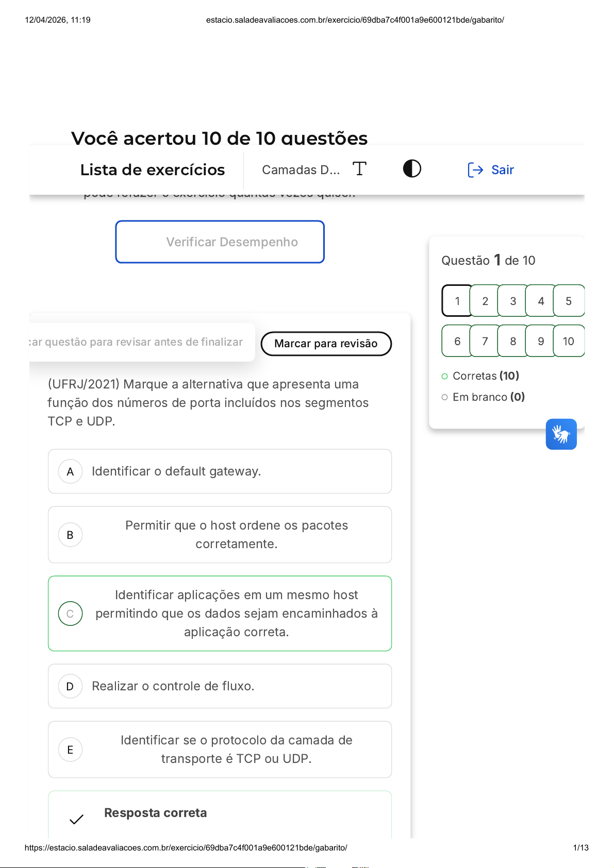Go to question 2

pyautogui.click(x=485, y=301)
